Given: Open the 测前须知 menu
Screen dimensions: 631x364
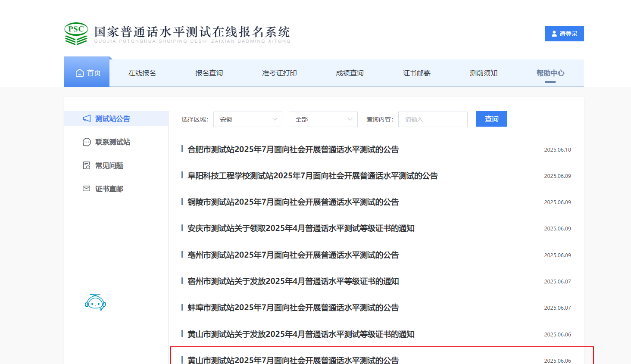Looking at the screenshot, I should (x=484, y=73).
